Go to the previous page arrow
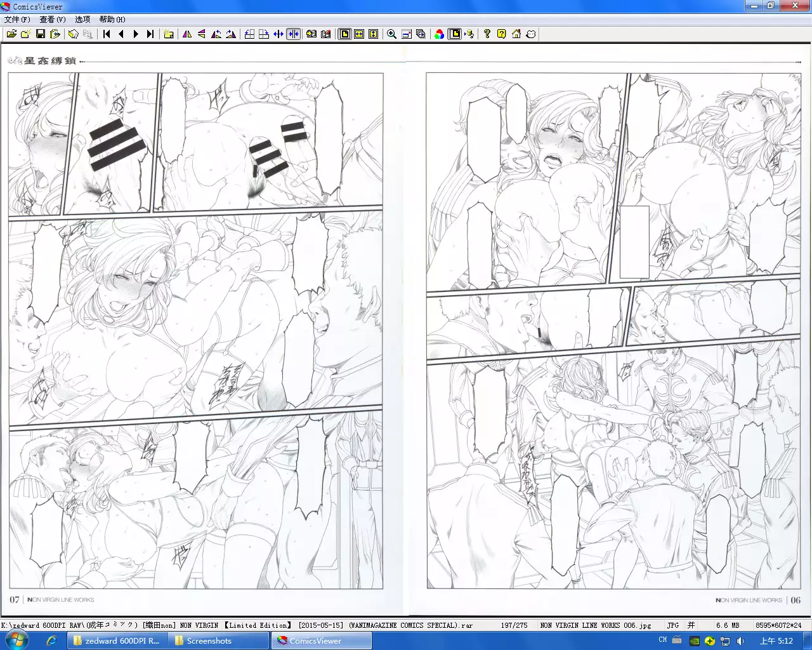The image size is (812, 650). pos(121,34)
